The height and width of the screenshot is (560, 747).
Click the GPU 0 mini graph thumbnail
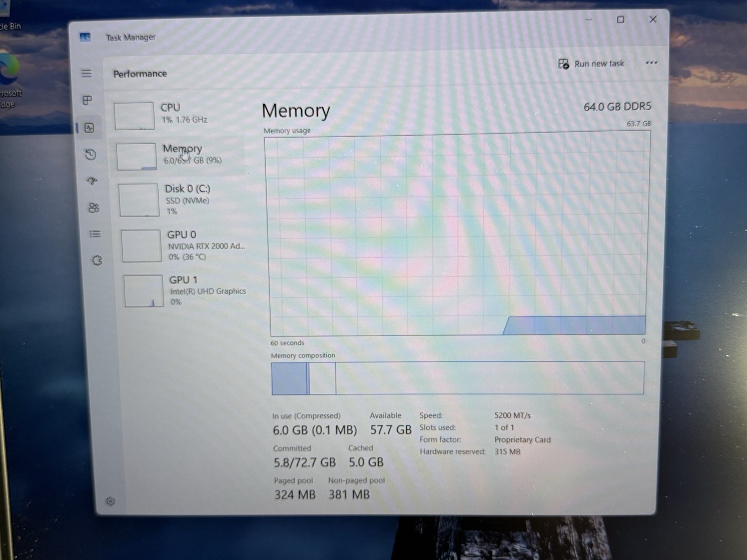141,245
